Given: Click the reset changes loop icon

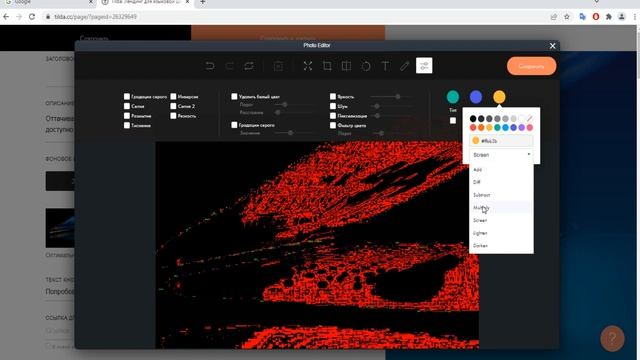Looking at the screenshot, I should tap(249, 66).
